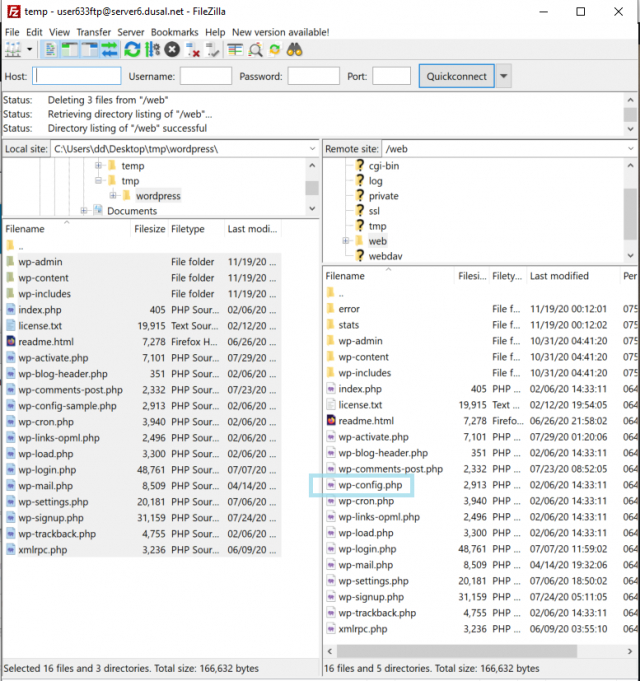Open the Bookmarks menu
Viewport: 640px width, 681px height.
175,32
